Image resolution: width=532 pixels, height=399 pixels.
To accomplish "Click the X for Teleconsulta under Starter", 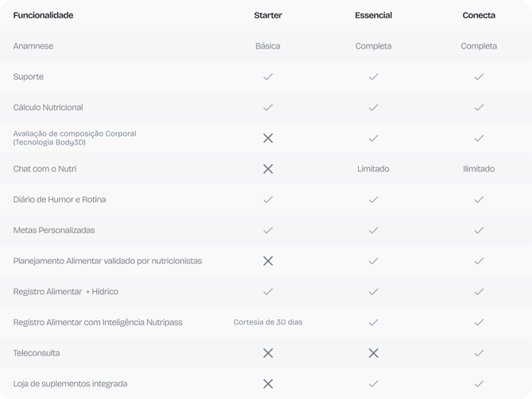I will [x=268, y=353].
